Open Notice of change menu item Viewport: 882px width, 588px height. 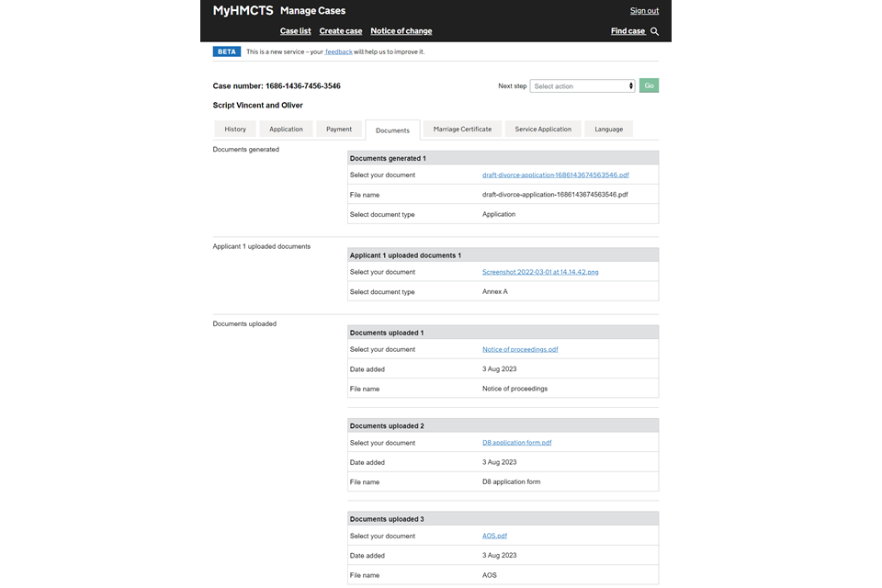click(x=401, y=31)
